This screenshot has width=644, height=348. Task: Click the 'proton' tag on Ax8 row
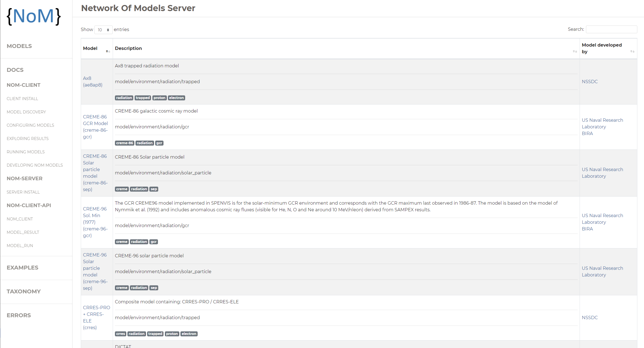click(159, 98)
